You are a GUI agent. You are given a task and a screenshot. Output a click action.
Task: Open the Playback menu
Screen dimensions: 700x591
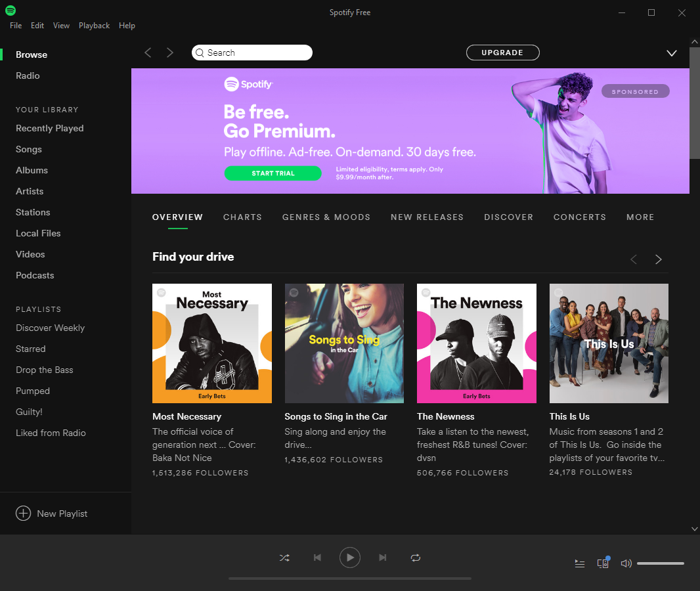(94, 25)
